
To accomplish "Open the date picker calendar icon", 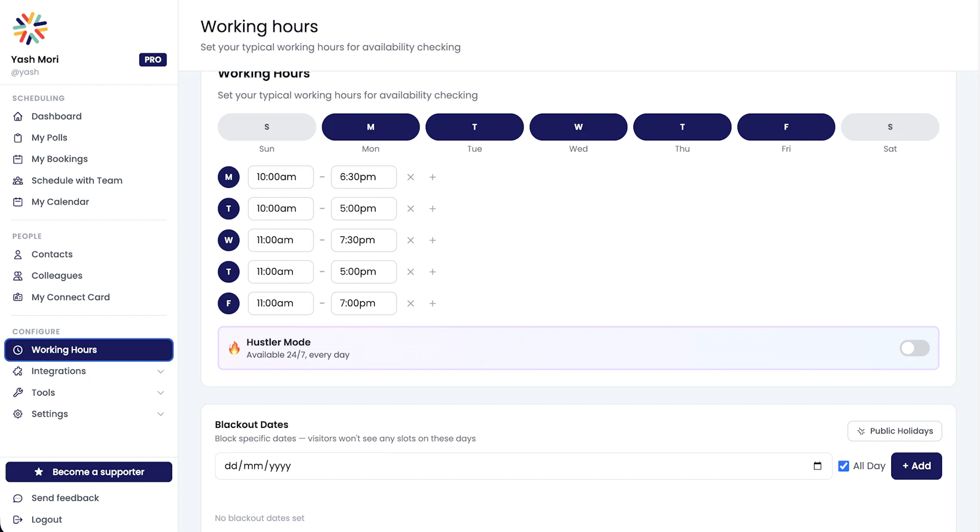I will point(817,466).
